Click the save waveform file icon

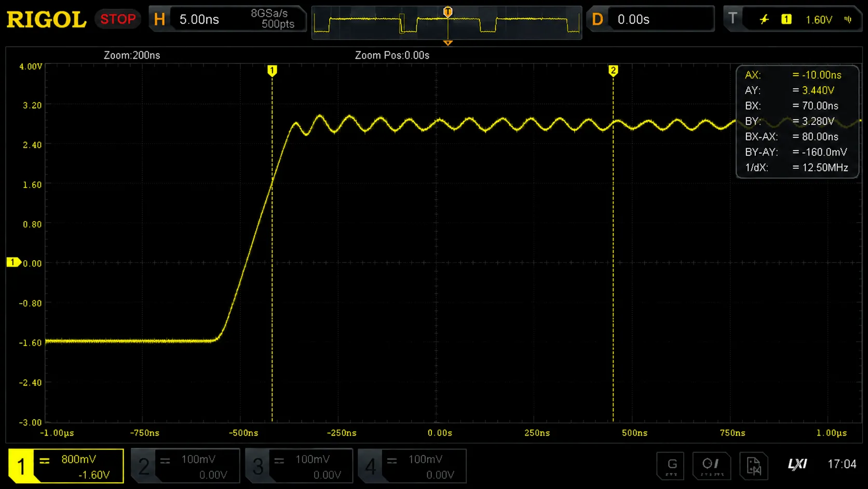pos(753,466)
